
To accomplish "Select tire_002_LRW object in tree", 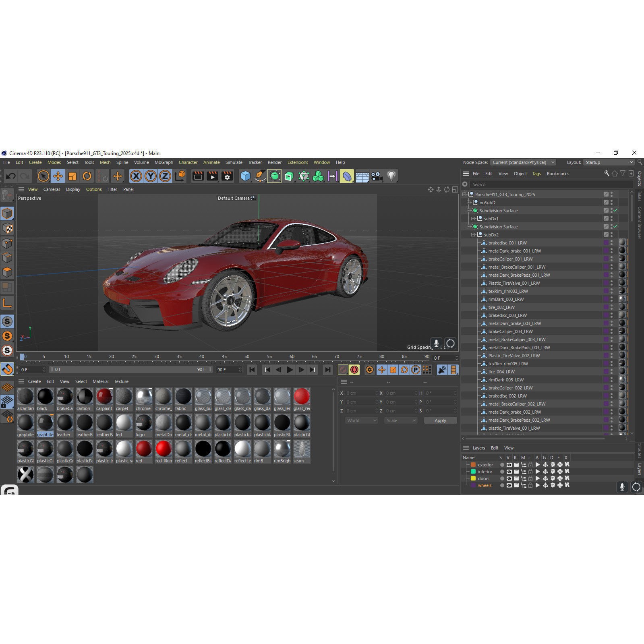I will click(x=501, y=307).
